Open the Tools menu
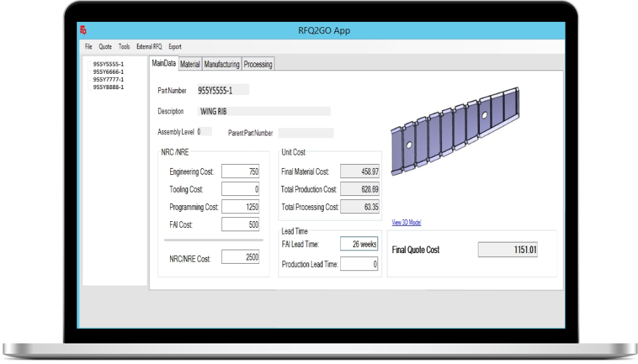Screen dimensions: 638x364 (124, 46)
